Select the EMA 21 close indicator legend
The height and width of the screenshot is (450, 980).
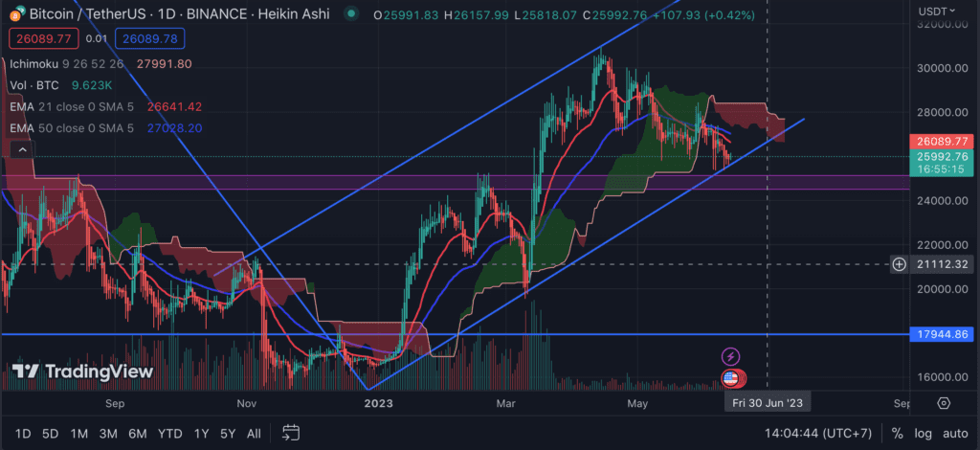[72, 107]
